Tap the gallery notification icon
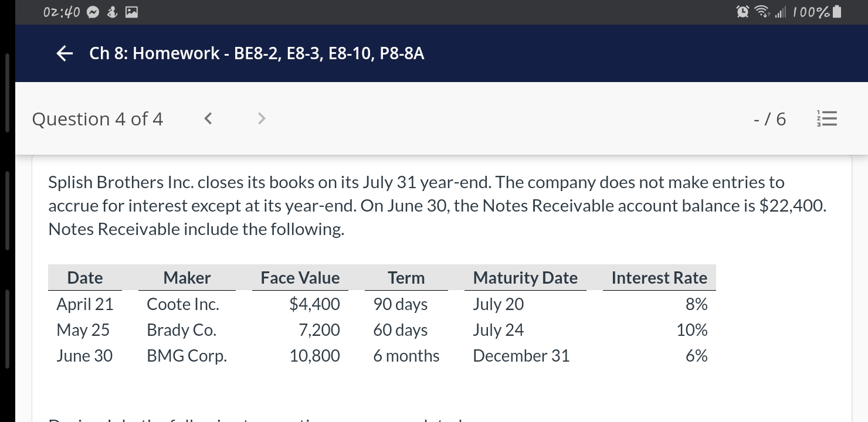The image size is (868, 422). pos(130,11)
